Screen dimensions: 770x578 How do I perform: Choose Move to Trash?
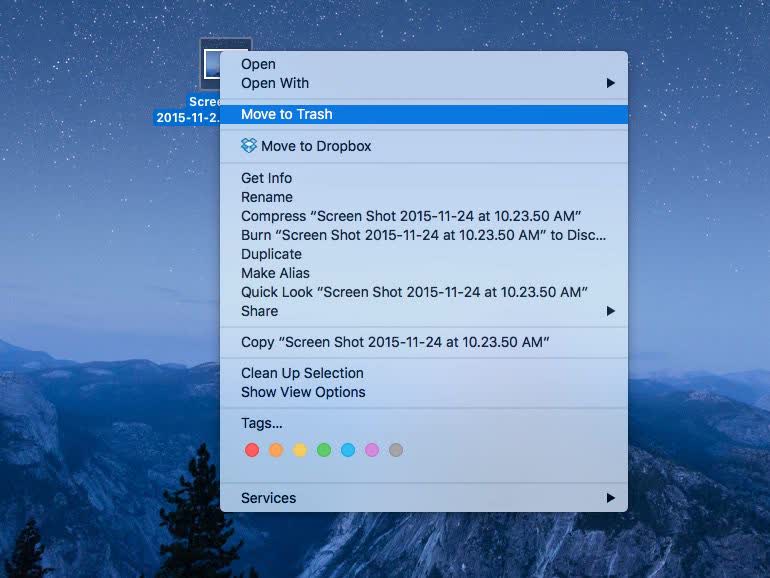point(424,114)
